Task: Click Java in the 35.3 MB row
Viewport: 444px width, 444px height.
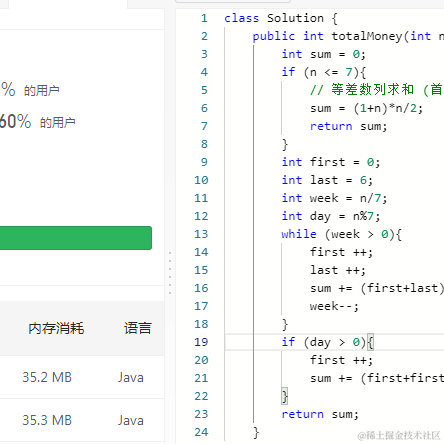Action: point(131,420)
